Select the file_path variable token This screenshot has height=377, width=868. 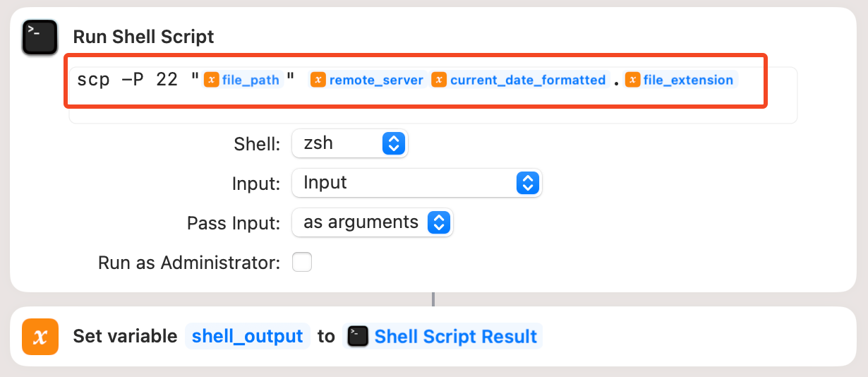[x=251, y=80]
